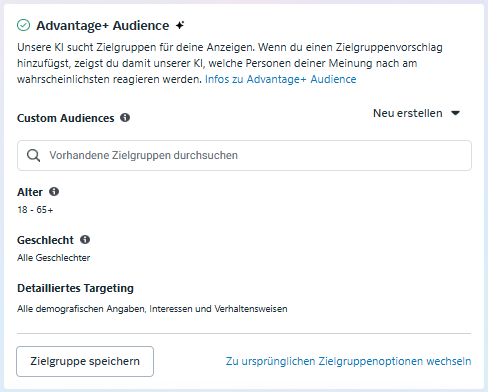Image resolution: width=488 pixels, height=392 pixels.
Task: Open the Infos zu Advantage+ Audience link
Action: (x=280, y=79)
